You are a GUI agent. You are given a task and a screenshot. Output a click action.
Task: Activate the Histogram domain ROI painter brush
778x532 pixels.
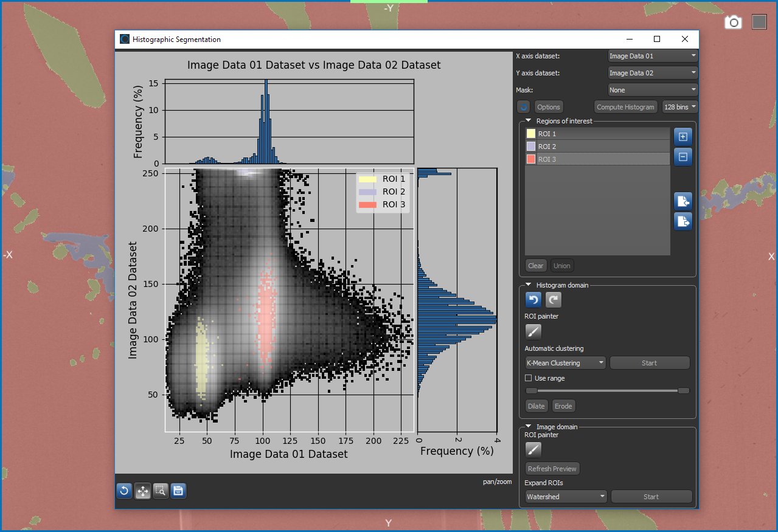pyautogui.click(x=533, y=331)
